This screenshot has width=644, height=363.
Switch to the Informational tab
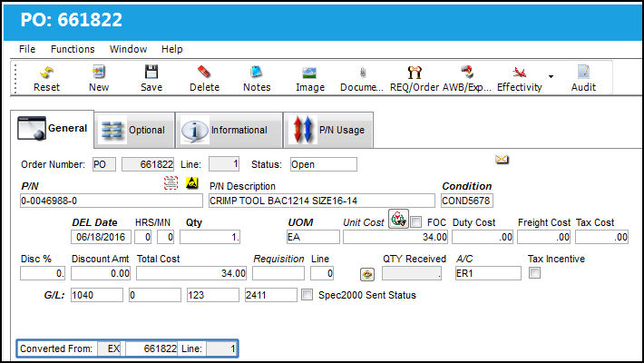(x=229, y=130)
